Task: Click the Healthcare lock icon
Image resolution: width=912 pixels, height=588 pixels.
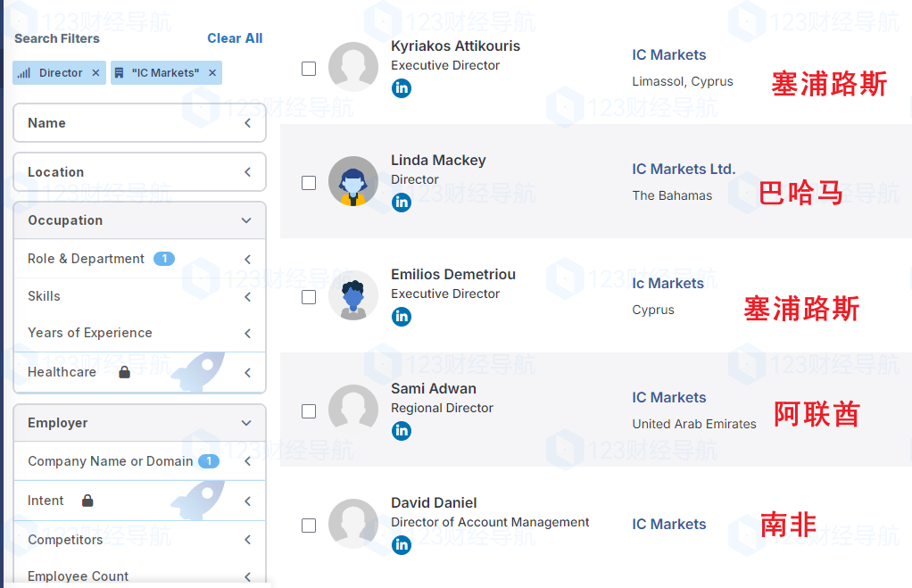Action: point(125,372)
